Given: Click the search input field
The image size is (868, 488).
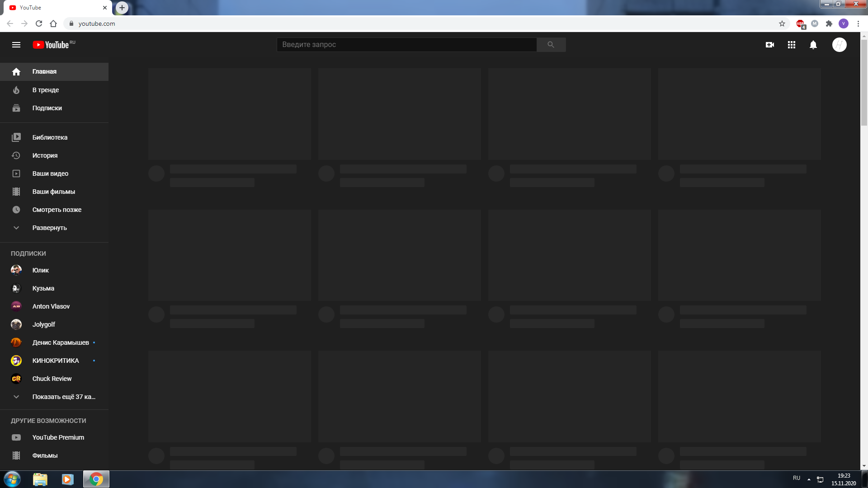Looking at the screenshot, I should [407, 44].
